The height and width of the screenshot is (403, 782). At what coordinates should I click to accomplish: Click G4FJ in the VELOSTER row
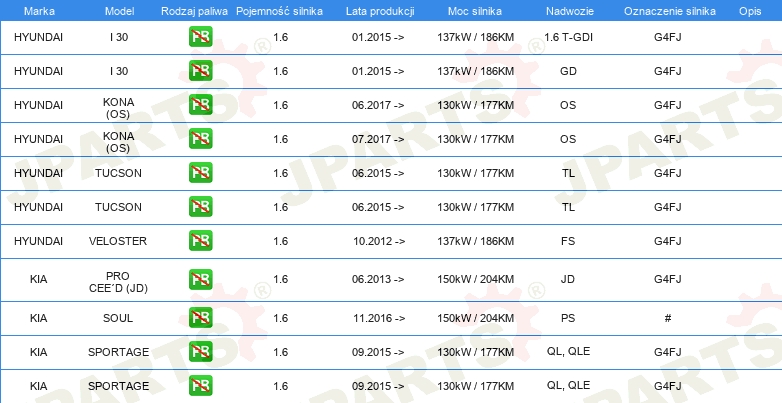(668, 241)
